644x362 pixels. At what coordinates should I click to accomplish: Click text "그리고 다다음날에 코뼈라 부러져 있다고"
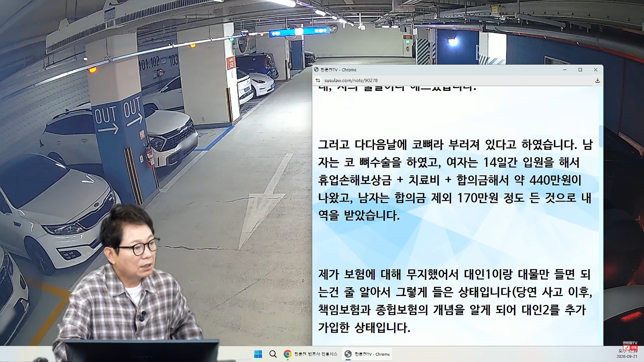pyautogui.click(x=417, y=144)
